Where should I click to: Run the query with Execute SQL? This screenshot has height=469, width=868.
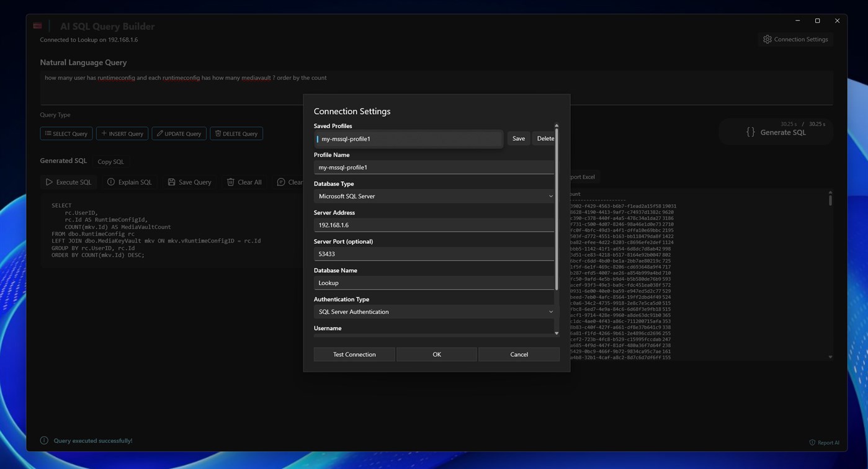point(68,182)
